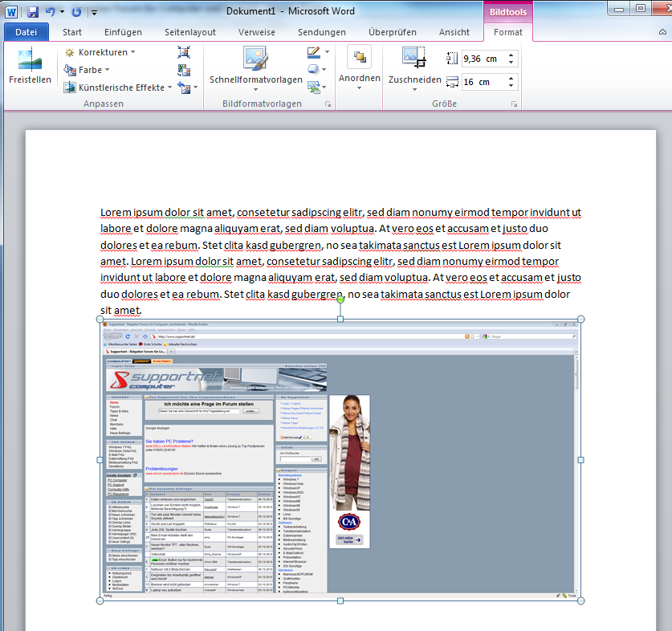Click the height input field showing 9,36 cm
This screenshot has width=672, height=631.
pos(483,59)
